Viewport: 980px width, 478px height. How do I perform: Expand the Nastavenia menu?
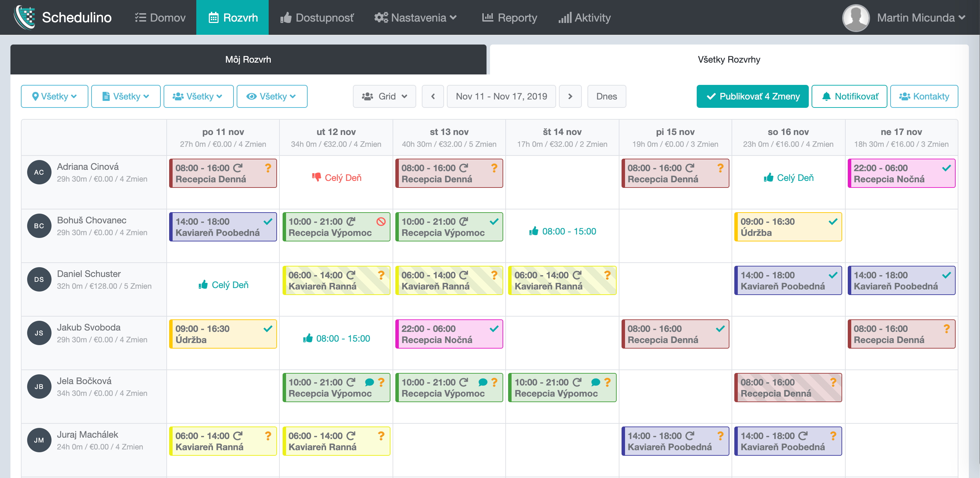click(x=416, y=17)
